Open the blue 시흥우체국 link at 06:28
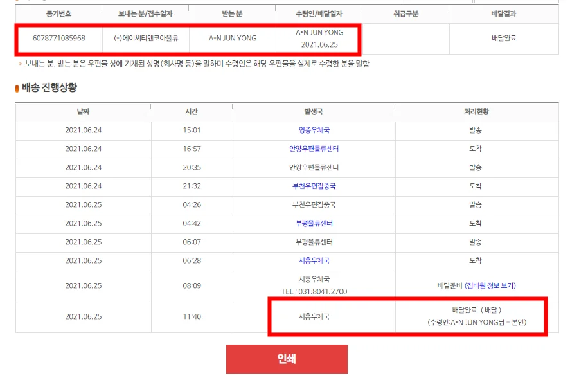The image size is (588, 378). point(314,260)
